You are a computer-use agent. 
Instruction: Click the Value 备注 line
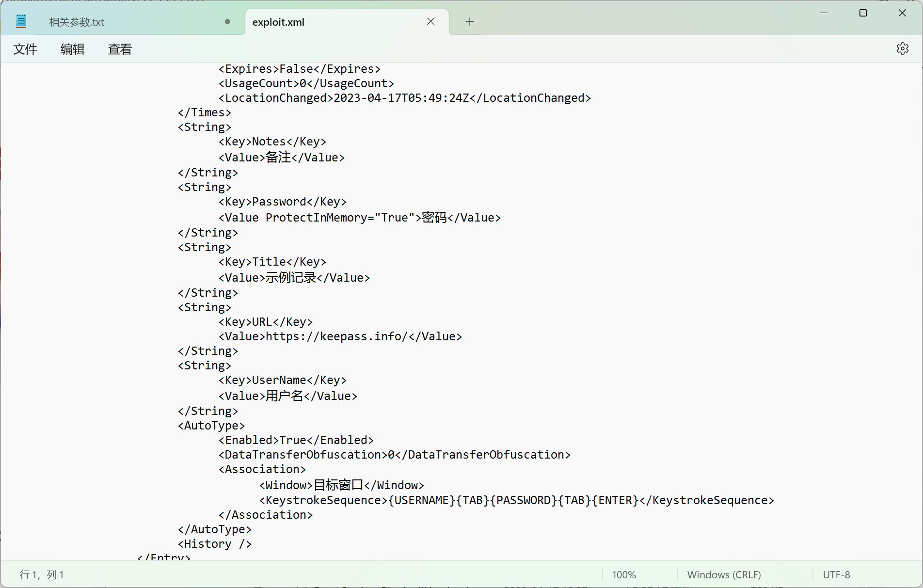tap(281, 157)
